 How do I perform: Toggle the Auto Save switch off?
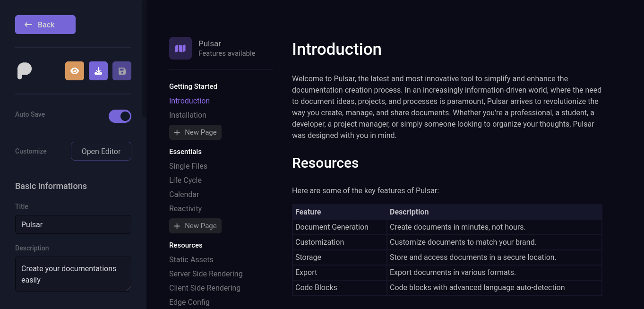[120, 116]
